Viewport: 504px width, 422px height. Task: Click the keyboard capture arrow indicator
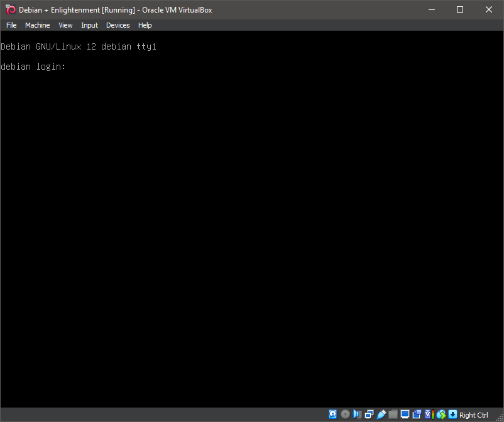(x=452, y=414)
